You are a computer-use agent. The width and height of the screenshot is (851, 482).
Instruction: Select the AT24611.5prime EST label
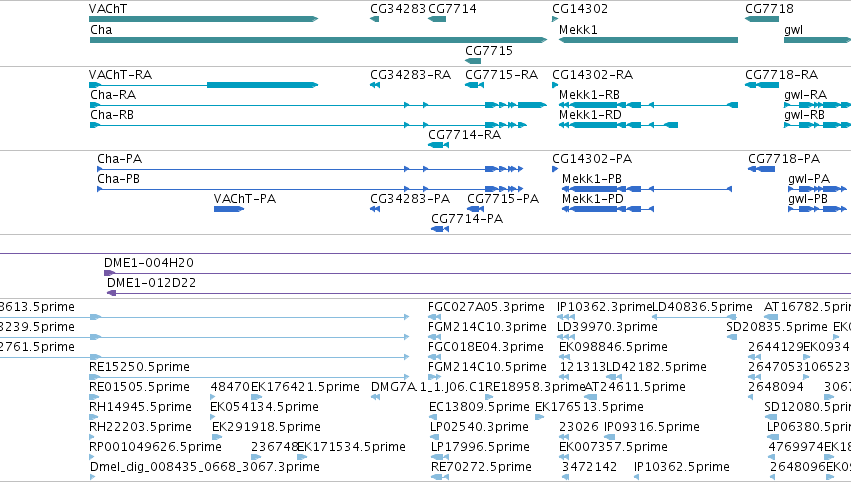[635, 387]
